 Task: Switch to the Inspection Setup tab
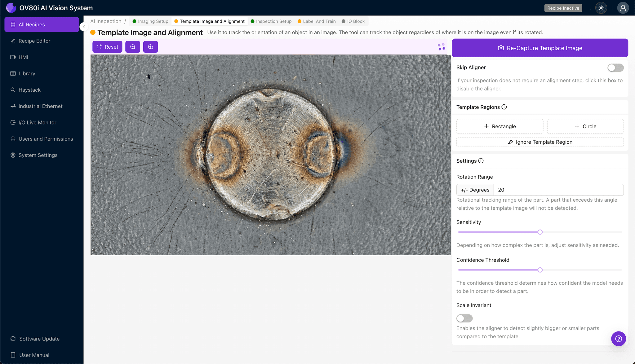[x=271, y=21]
